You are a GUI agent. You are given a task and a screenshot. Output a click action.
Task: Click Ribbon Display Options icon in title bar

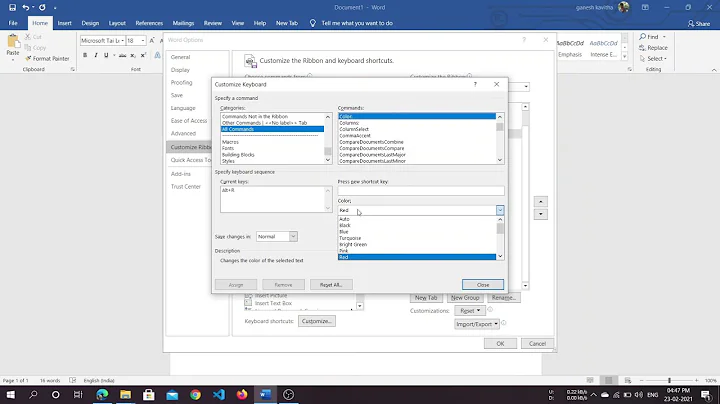coord(645,7)
